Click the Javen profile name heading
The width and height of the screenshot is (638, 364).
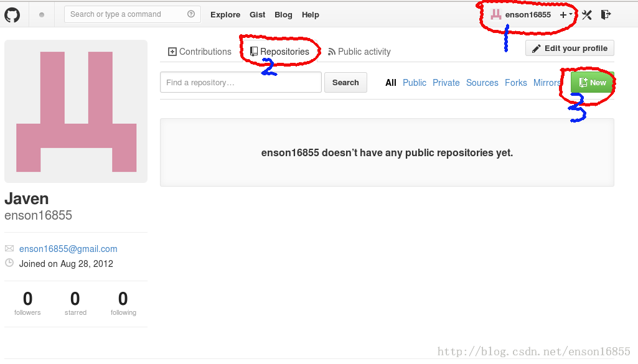27,199
